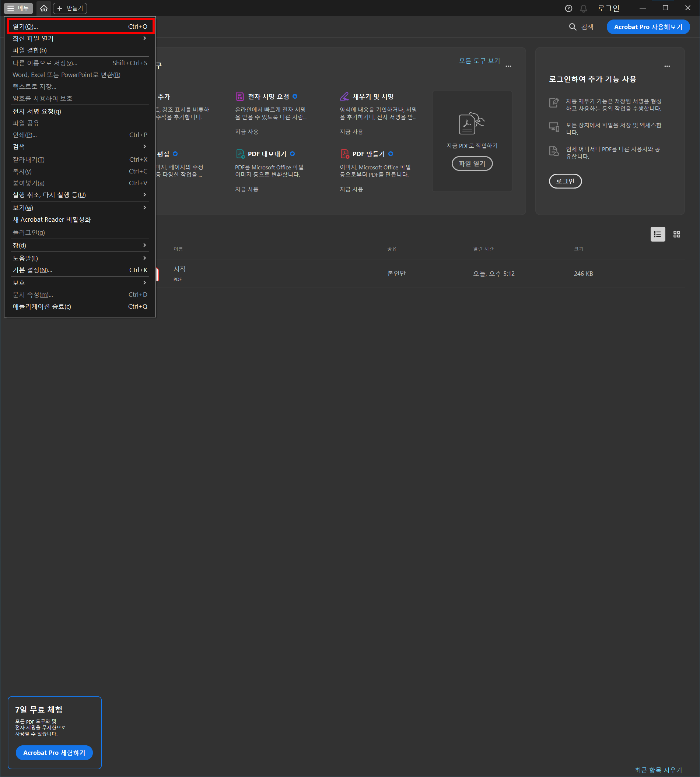Viewport: 700px width, 777px height.
Task: Click 로그인 in the title bar
Action: pyautogui.click(x=609, y=8)
